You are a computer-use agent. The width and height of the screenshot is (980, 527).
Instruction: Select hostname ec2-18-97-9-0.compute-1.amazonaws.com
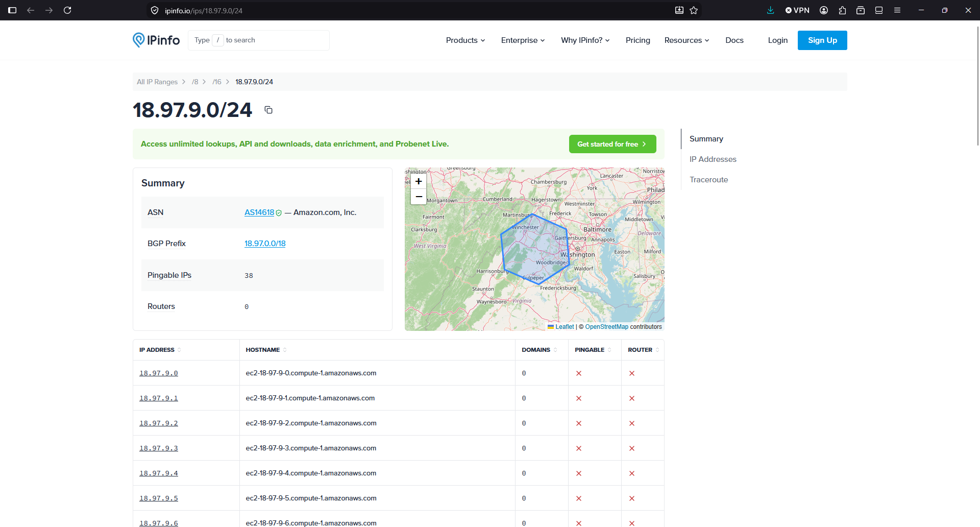311,373
